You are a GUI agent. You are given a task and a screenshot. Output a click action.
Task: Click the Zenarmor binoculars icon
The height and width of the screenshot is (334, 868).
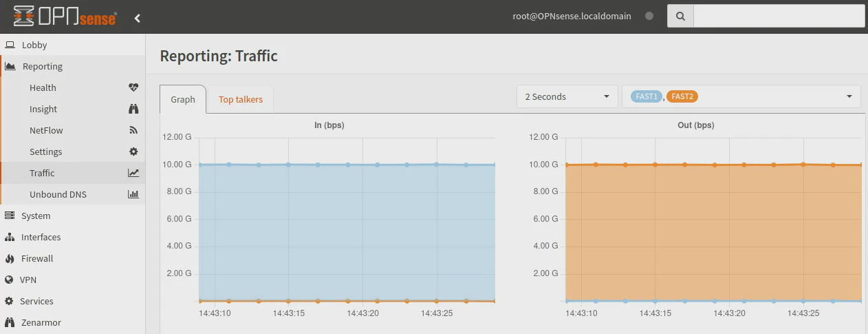point(10,322)
